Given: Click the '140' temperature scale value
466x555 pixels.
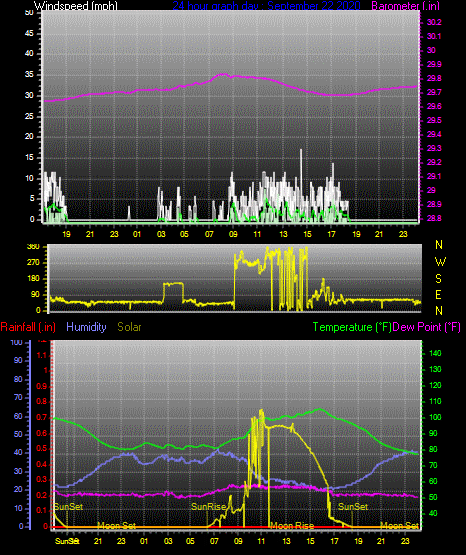Looking at the screenshot, I should pyautogui.click(x=435, y=353).
